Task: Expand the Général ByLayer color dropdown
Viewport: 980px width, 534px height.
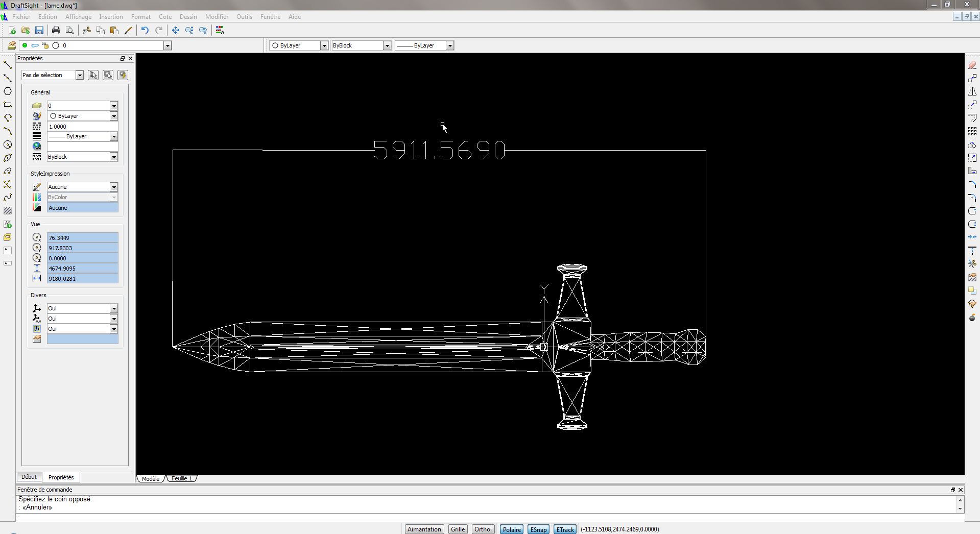Action: point(114,116)
